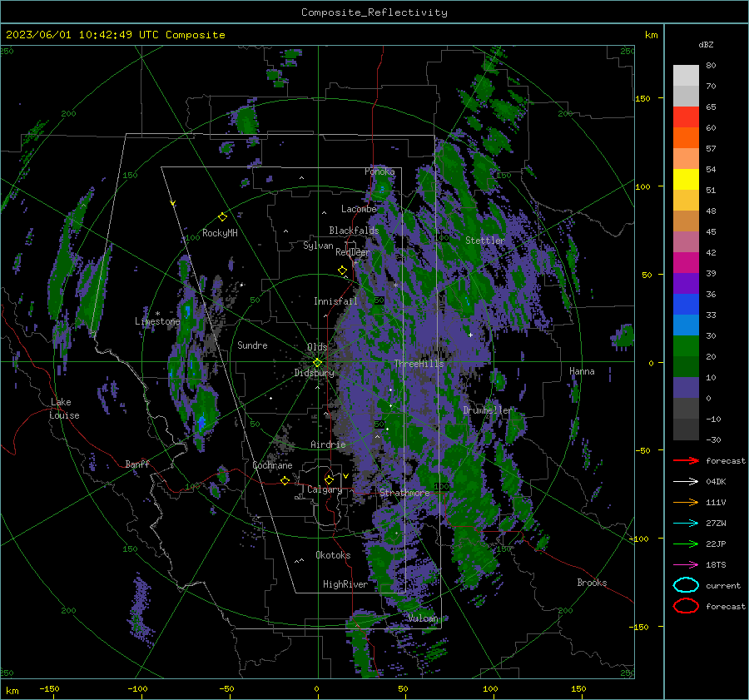Click the Lacombe city label
749x700 pixels.
coord(359,209)
